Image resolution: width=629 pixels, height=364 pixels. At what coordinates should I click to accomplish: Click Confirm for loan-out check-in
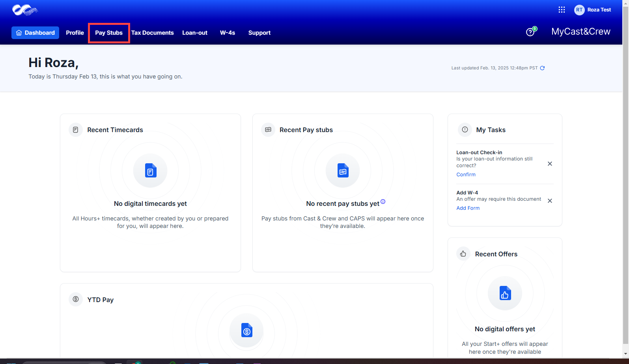[466, 175]
